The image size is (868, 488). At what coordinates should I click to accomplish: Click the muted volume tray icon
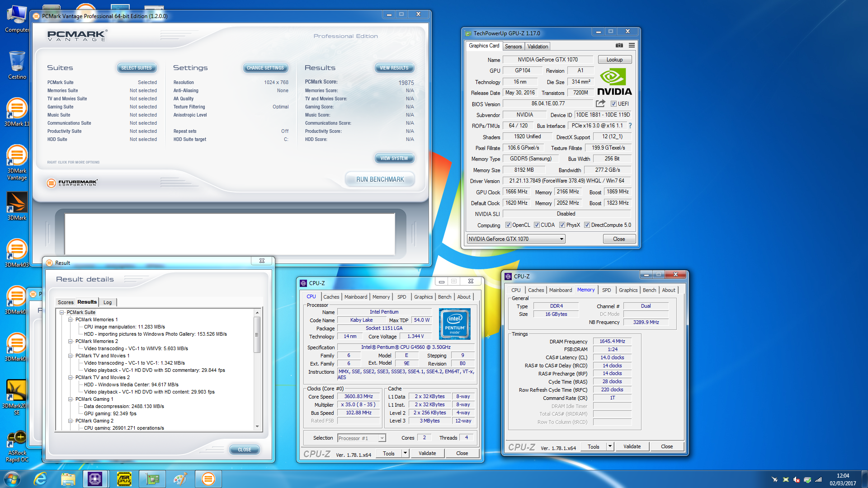pos(797,479)
